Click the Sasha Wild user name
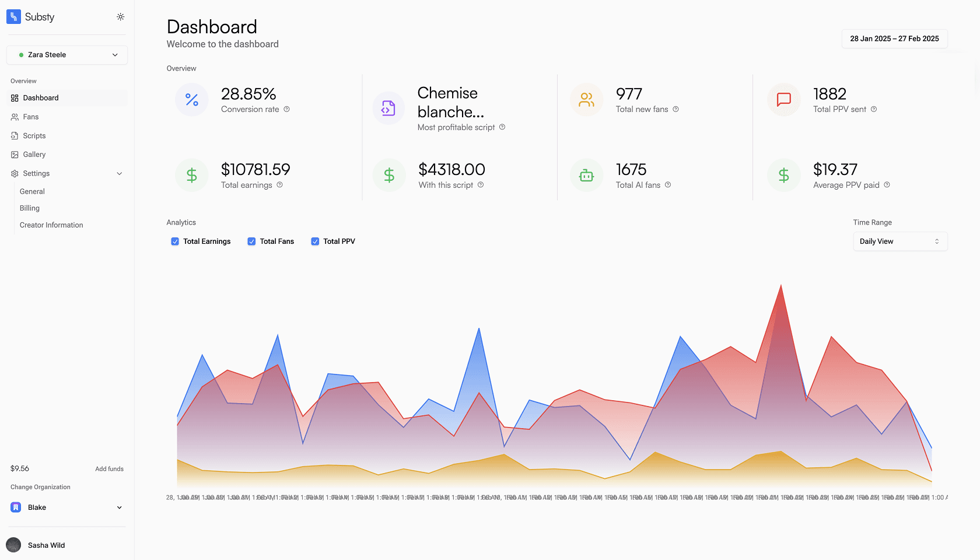980x560 pixels. tap(47, 545)
